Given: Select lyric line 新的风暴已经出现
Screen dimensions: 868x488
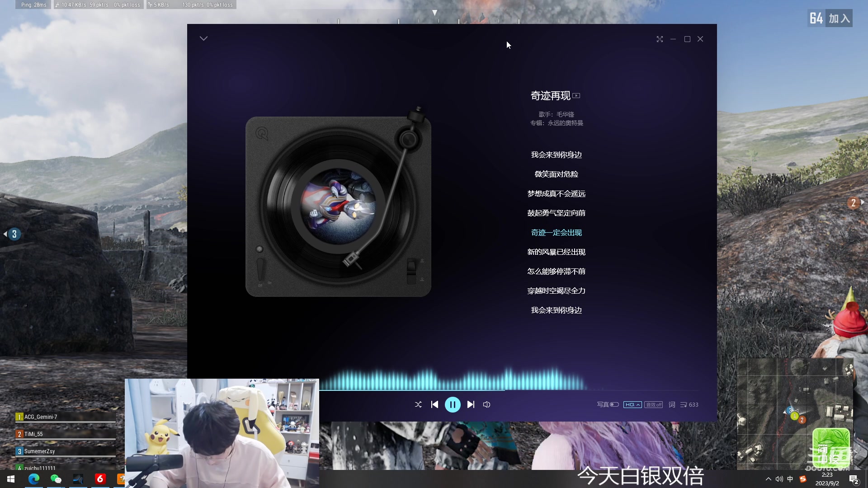Looking at the screenshot, I should [x=556, y=252].
